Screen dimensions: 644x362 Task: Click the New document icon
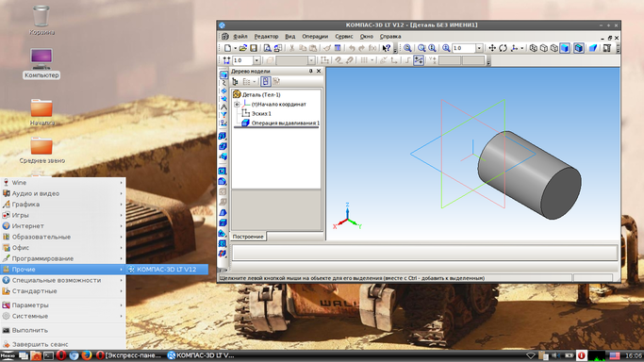(x=227, y=48)
